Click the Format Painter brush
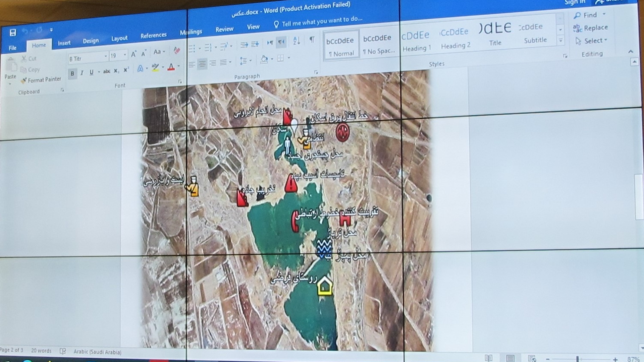The height and width of the screenshot is (362, 644). (x=24, y=80)
